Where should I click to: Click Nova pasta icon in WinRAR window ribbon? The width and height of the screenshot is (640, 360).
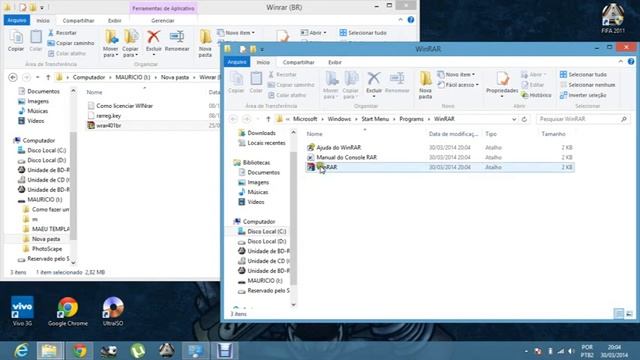pyautogui.click(x=425, y=79)
